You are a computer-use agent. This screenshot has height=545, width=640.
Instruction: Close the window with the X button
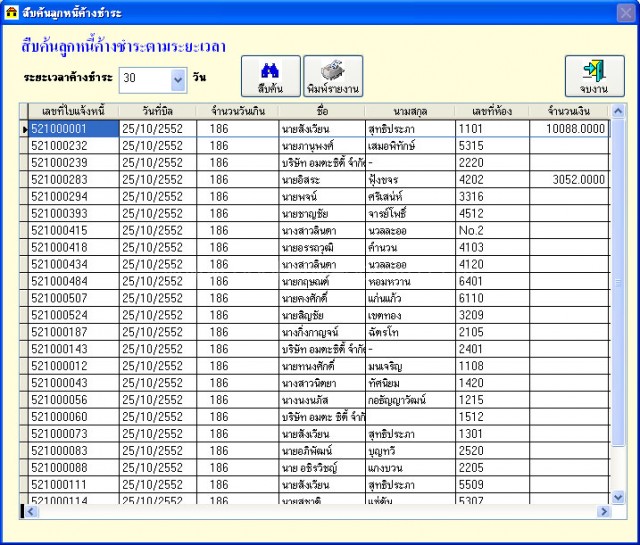[x=626, y=13]
